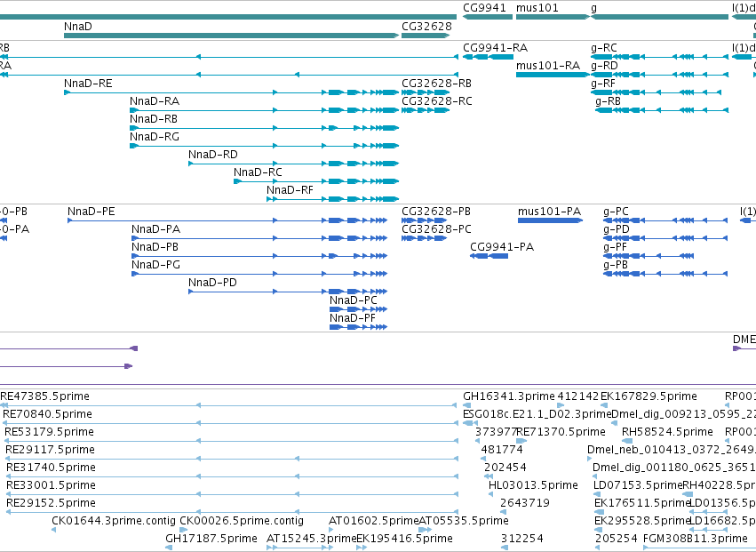Choose the RE33001.5prime alignment
The image size is (756, 552).
click(232, 494)
